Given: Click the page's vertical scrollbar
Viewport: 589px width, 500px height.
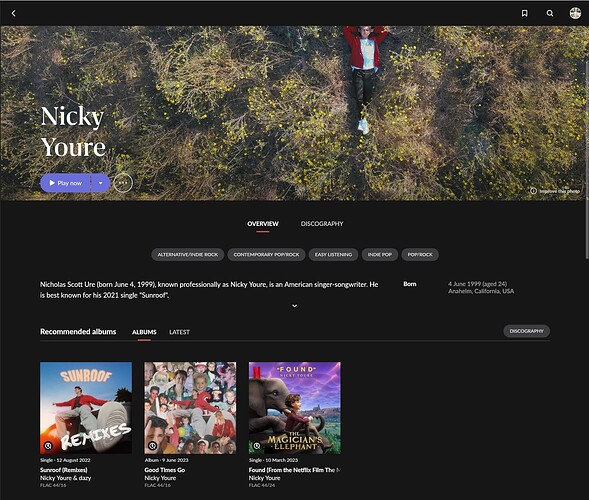Looking at the screenshot, I should pos(587,160).
